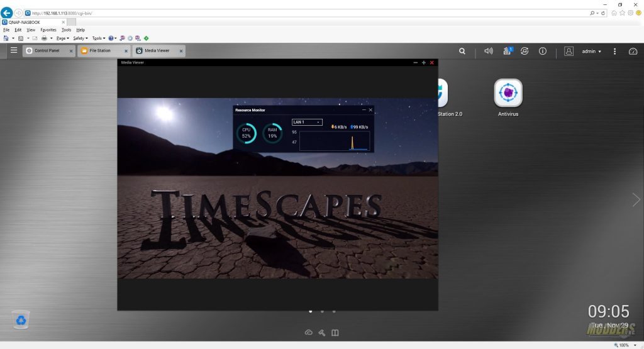Viewport: 644px width, 349px height.
Task: Close the Resource Monitor widget
Action: click(370, 110)
